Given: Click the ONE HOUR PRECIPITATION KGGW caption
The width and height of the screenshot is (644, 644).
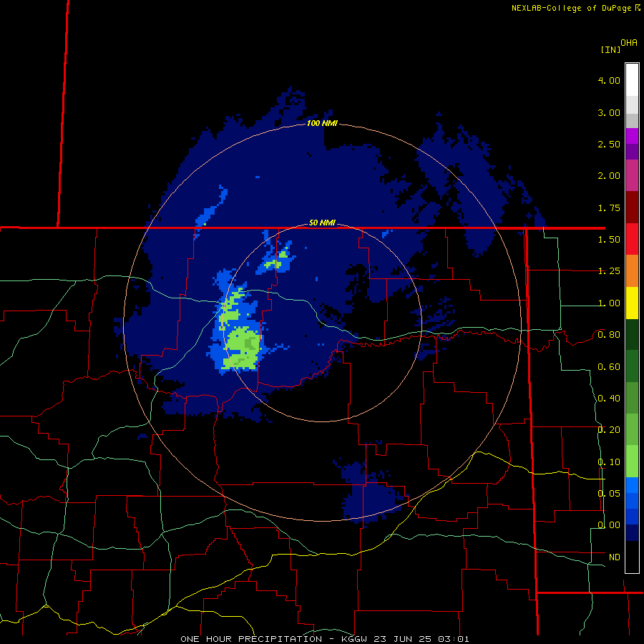Looking at the screenshot, I should (324, 639).
